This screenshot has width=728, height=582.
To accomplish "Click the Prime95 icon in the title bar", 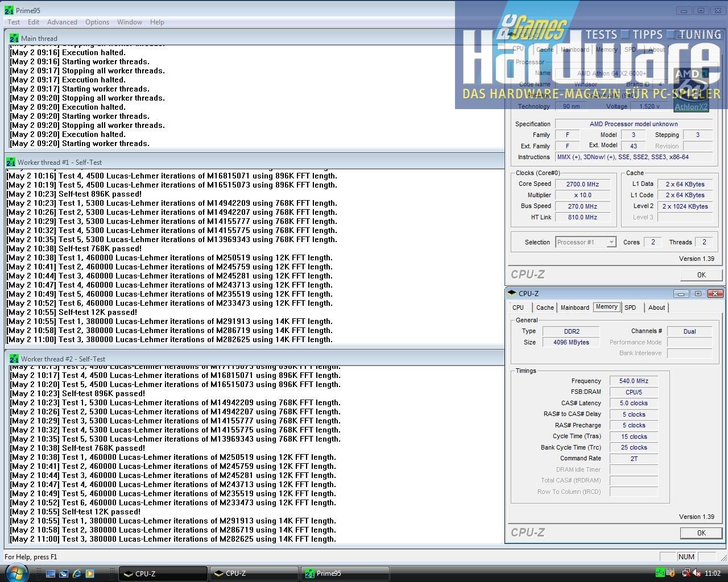I will (x=9, y=10).
